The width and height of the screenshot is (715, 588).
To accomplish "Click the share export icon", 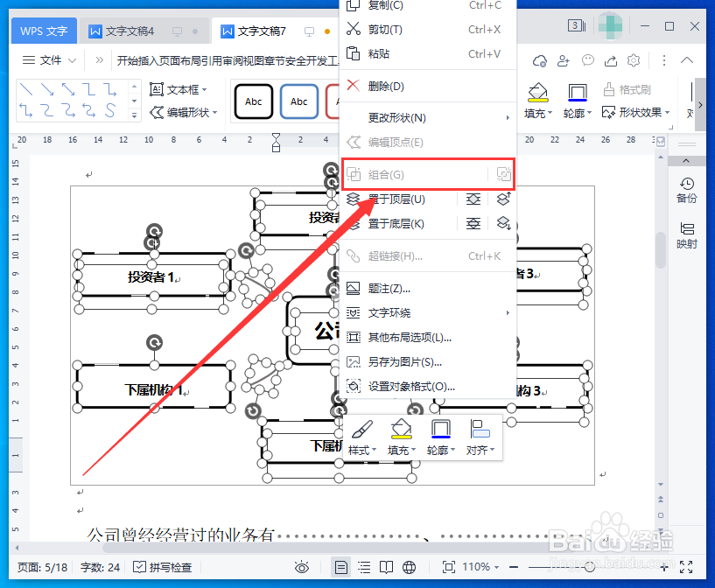I will [611, 60].
